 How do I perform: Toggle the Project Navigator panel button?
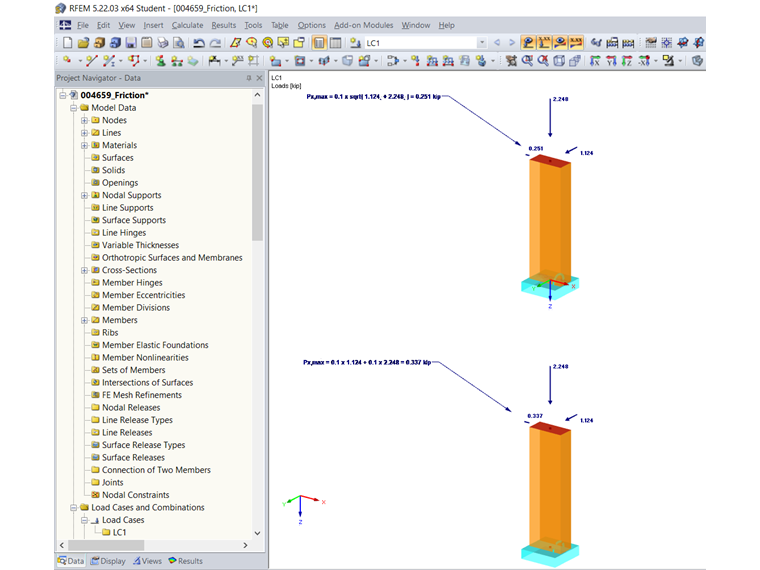point(319,43)
